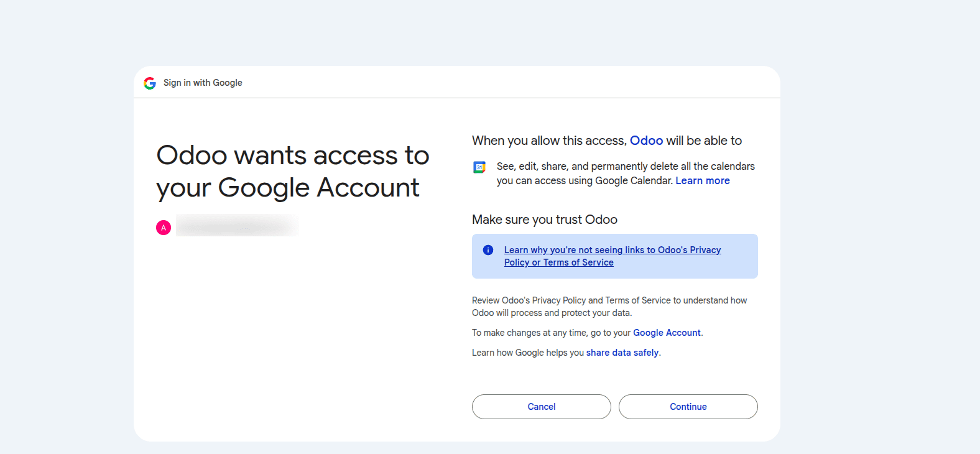
Task: Click the Cancel button
Action: (x=542, y=407)
